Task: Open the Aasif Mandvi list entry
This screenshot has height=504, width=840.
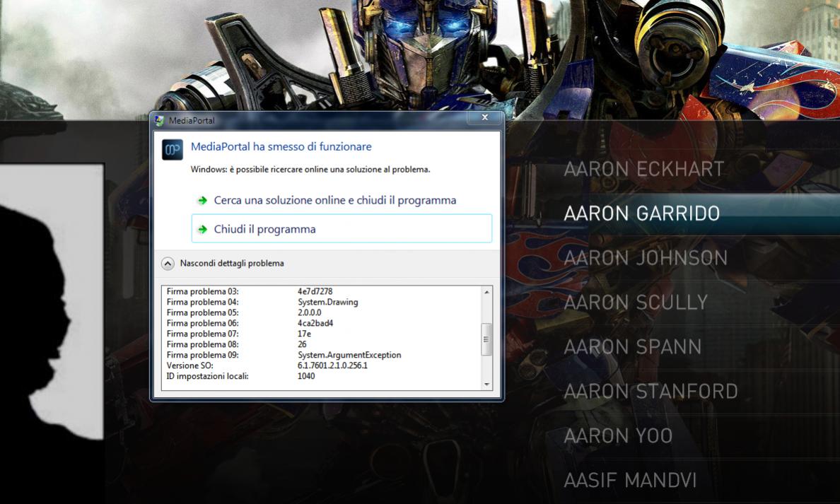Action: click(x=630, y=481)
